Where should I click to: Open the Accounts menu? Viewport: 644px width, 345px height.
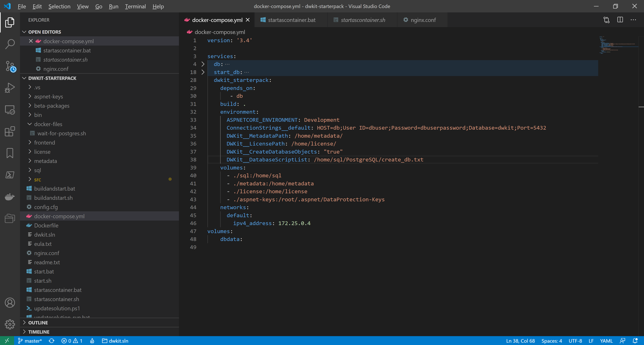click(10, 303)
